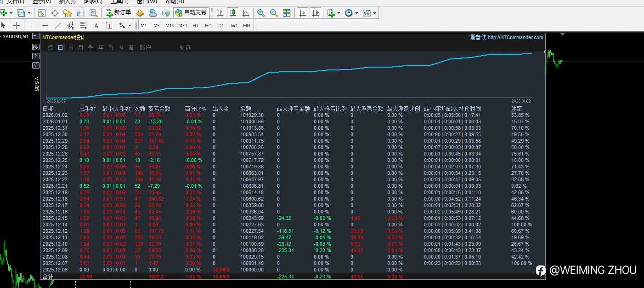Tile chart windows icon
This screenshot has width=644, height=288.
[x=287, y=13]
